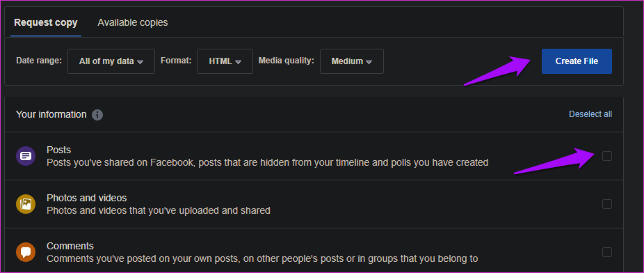Switch to the Available copies tab

tap(133, 22)
